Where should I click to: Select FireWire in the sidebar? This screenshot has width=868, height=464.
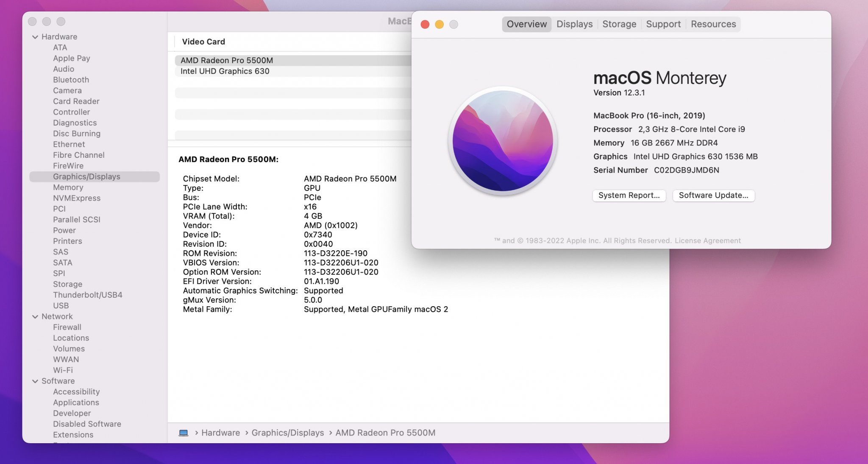pos(68,166)
